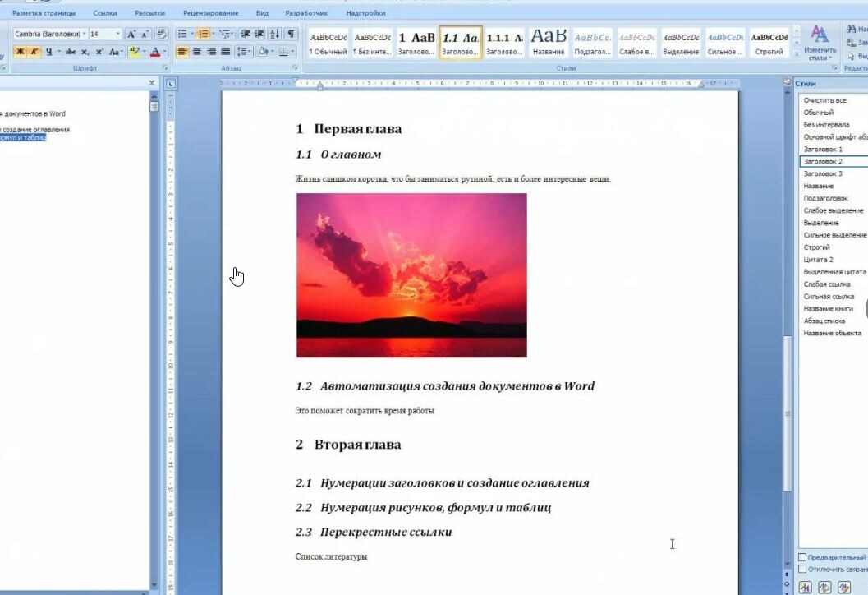Click the tab selector at the ruler corner

[171, 84]
